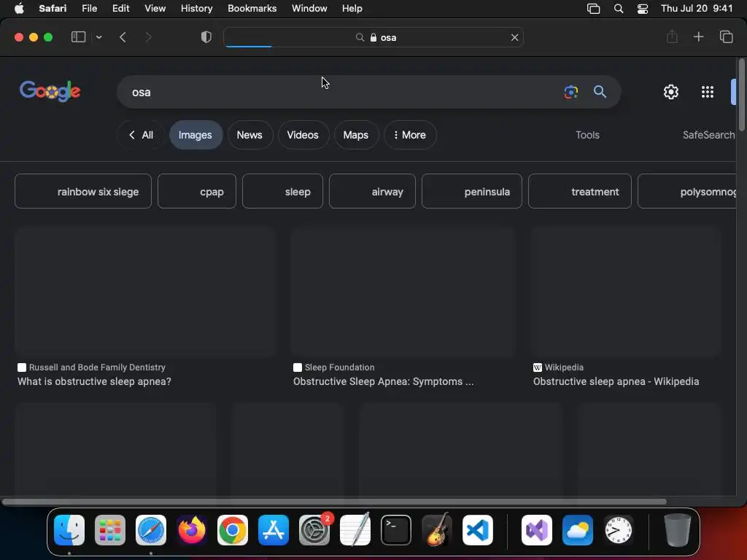Viewport: 747px width, 560px height.
Task: Open Stage Manager windows icon in menu bar
Action: (593, 9)
